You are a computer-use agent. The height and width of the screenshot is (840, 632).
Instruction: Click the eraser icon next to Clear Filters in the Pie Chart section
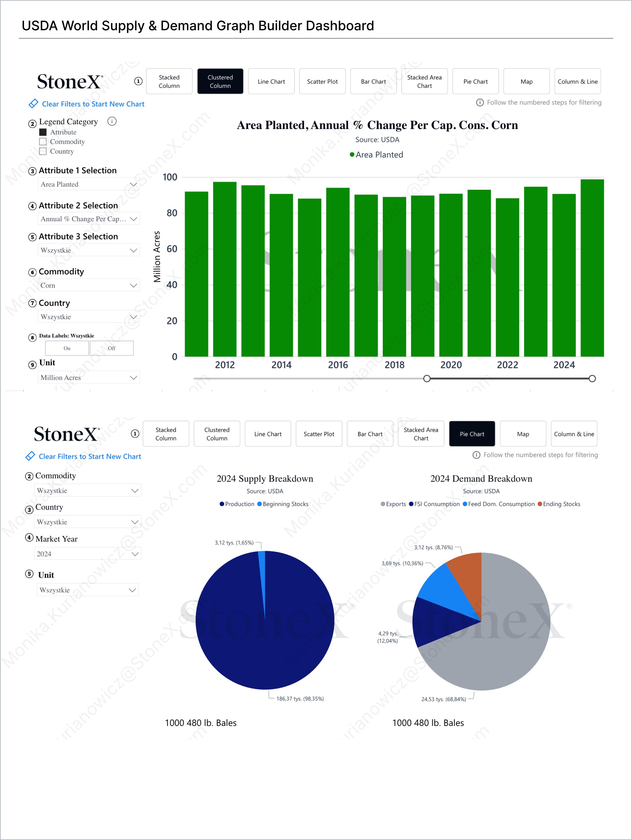pyautogui.click(x=30, y=456)
